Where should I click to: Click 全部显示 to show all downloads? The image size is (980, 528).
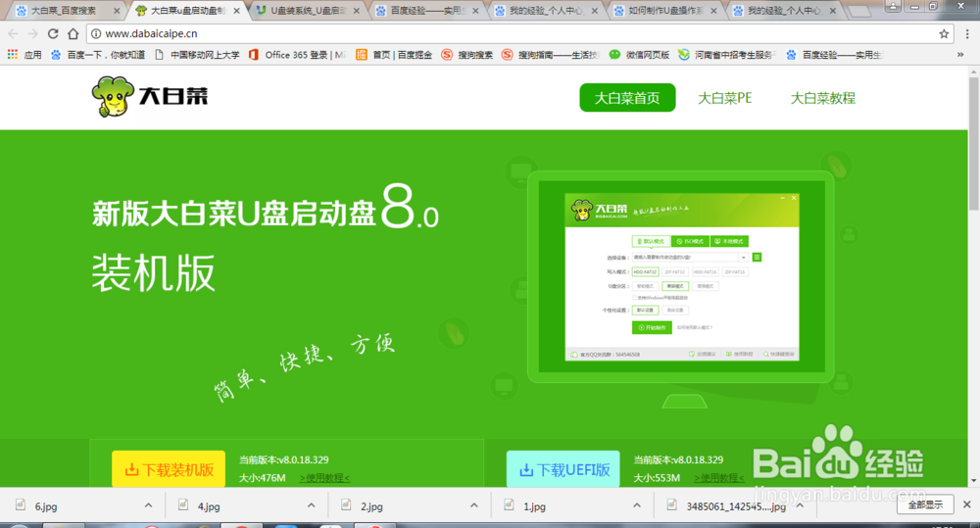(926, 504)
